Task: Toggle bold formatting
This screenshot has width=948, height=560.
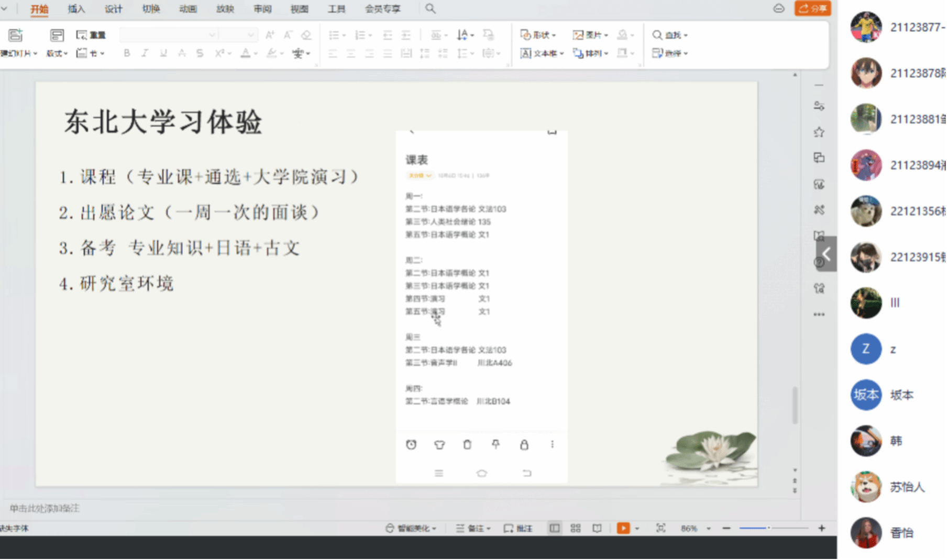Action: click(127, 53)
